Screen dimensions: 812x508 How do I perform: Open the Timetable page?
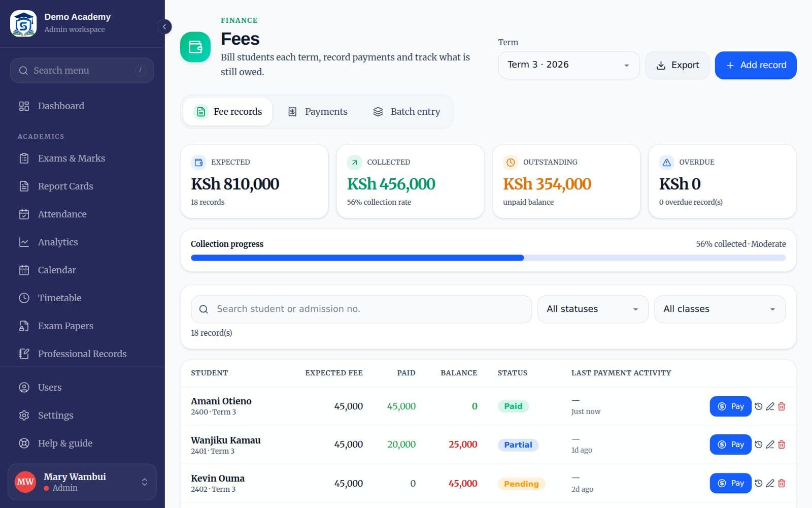click(x=82, y=298)
